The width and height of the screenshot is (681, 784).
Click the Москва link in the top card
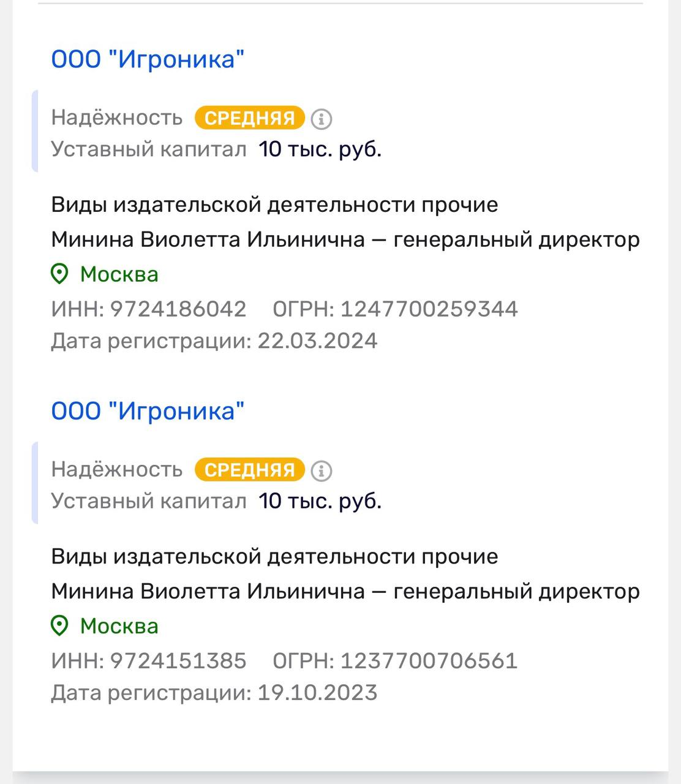(119, 274)
